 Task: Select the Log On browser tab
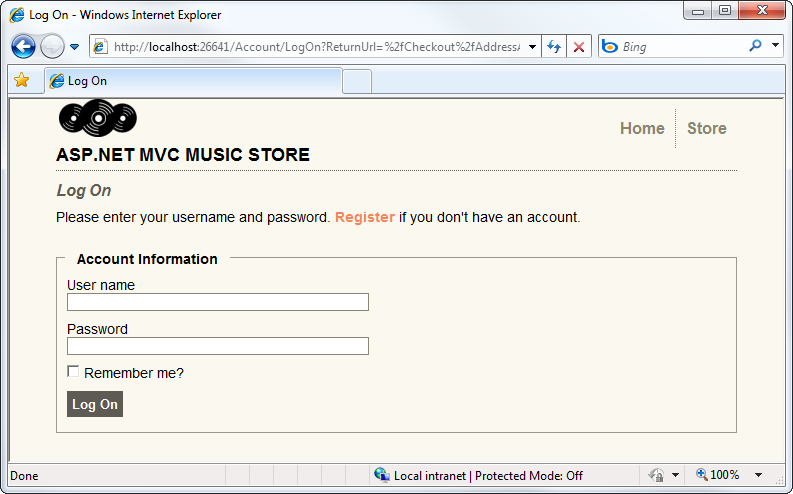point(192,81)
